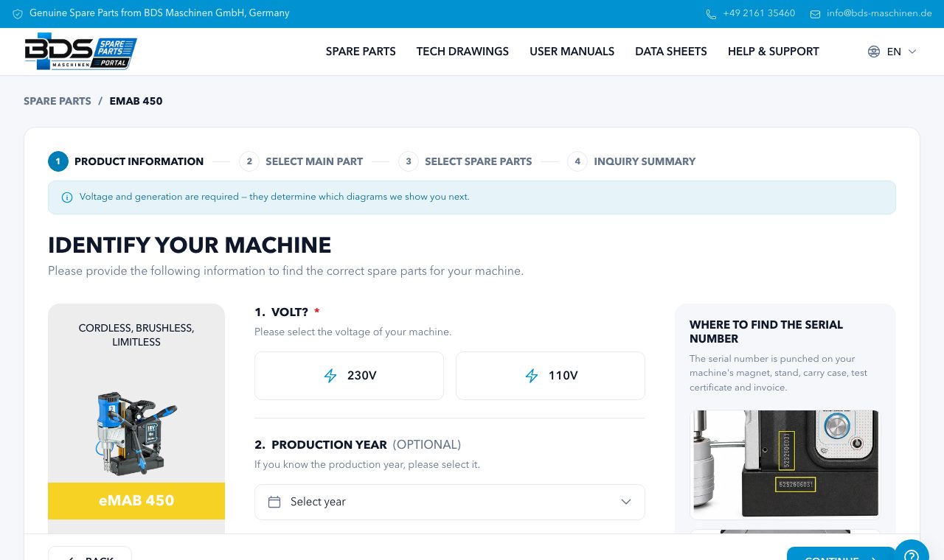Click the calendar icon in the year selector
The height and width of the screenshot is (560, 944).
tap(274, 502)
